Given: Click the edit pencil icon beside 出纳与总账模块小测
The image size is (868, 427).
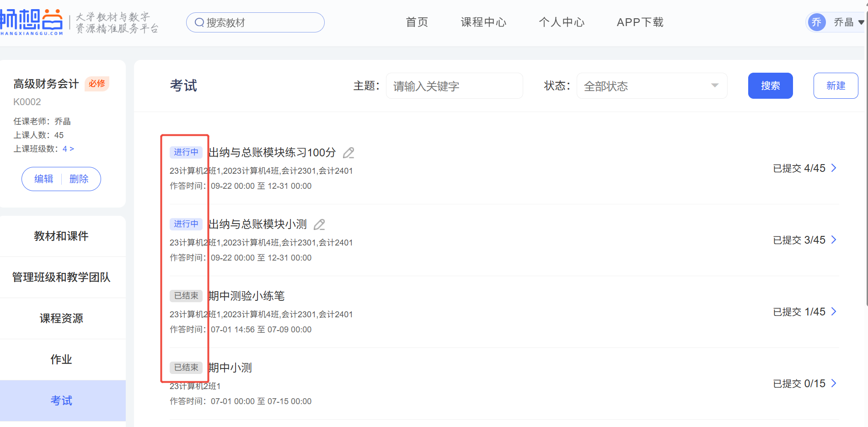Looking at the screenshot, I should click(319, 224).
